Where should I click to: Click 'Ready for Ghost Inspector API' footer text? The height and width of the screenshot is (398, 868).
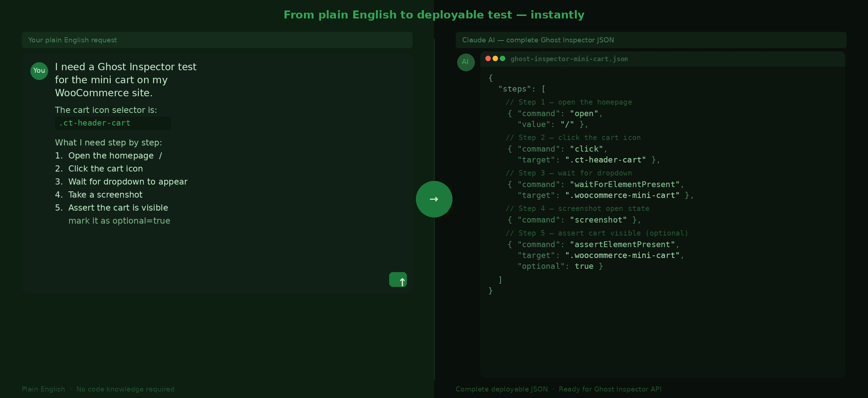coord(610,389)
